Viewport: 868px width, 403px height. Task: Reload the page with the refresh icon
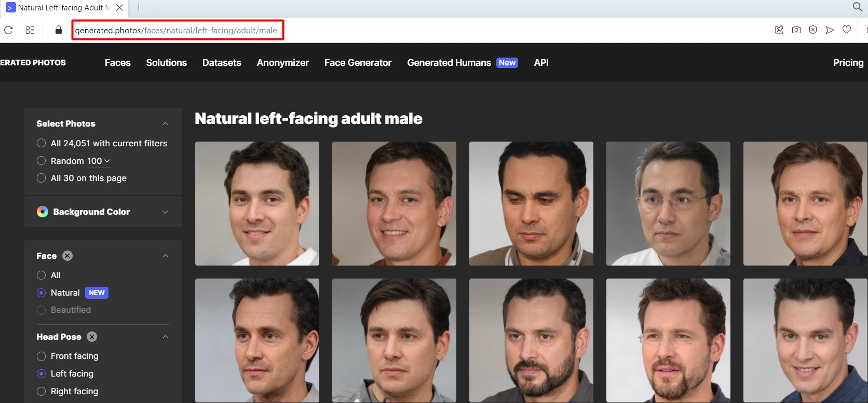coord(8,30)
